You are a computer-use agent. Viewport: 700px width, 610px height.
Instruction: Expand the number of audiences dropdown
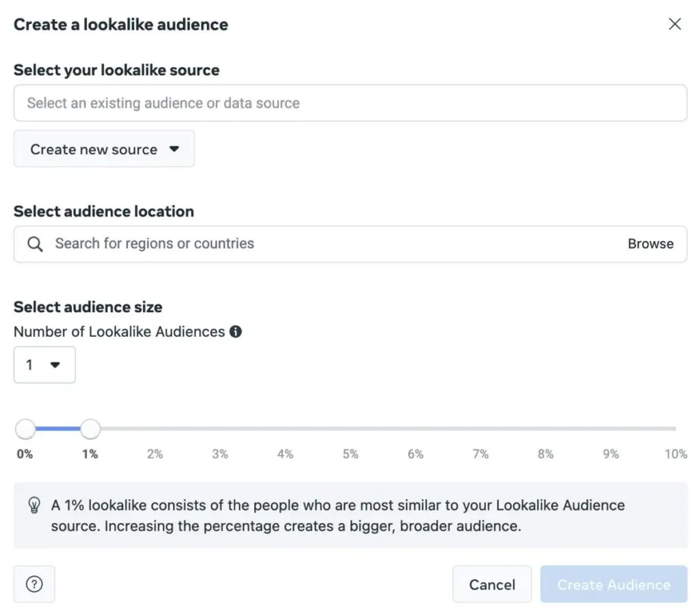[x=44, y=365]
